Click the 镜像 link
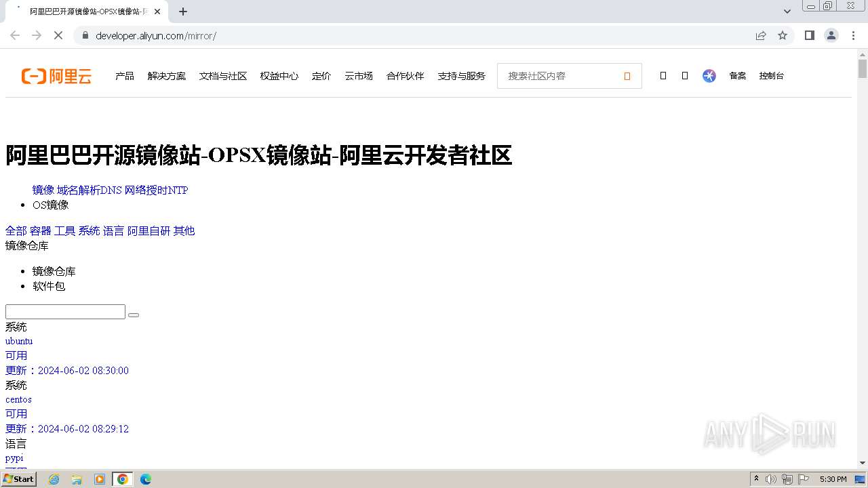This screenshot has width=868, height=488. click(x=43, y=190)
